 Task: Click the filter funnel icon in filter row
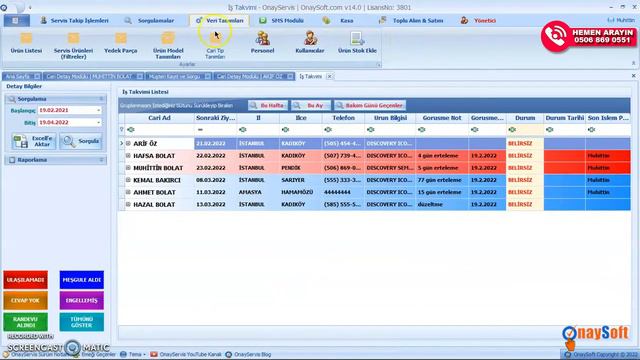[x=122, y=129]
